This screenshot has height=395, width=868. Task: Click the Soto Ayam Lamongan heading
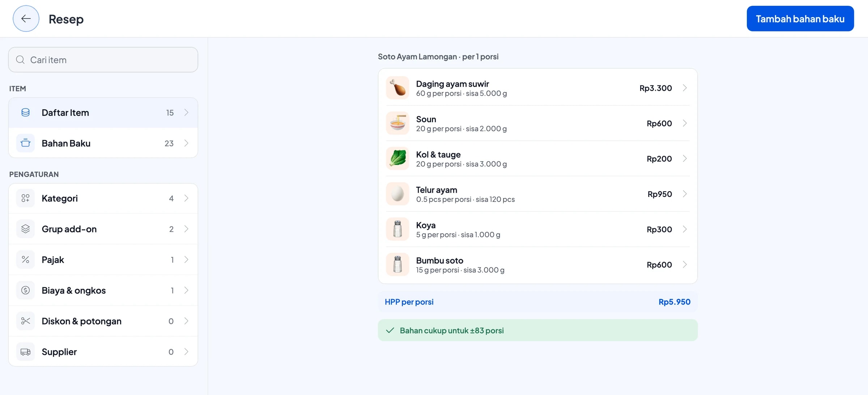(438, 56)
